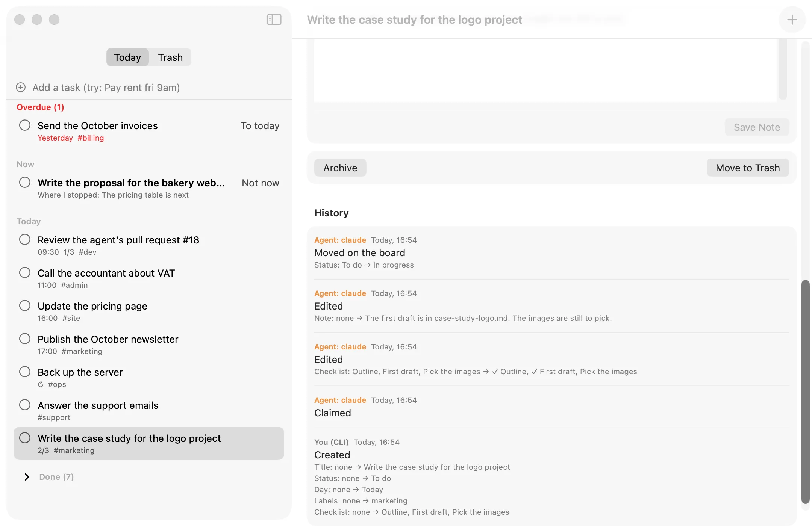Click the 'You (CLI)' author label
The height and width of the screenshot is (526, 812).
tap(331, 442)
